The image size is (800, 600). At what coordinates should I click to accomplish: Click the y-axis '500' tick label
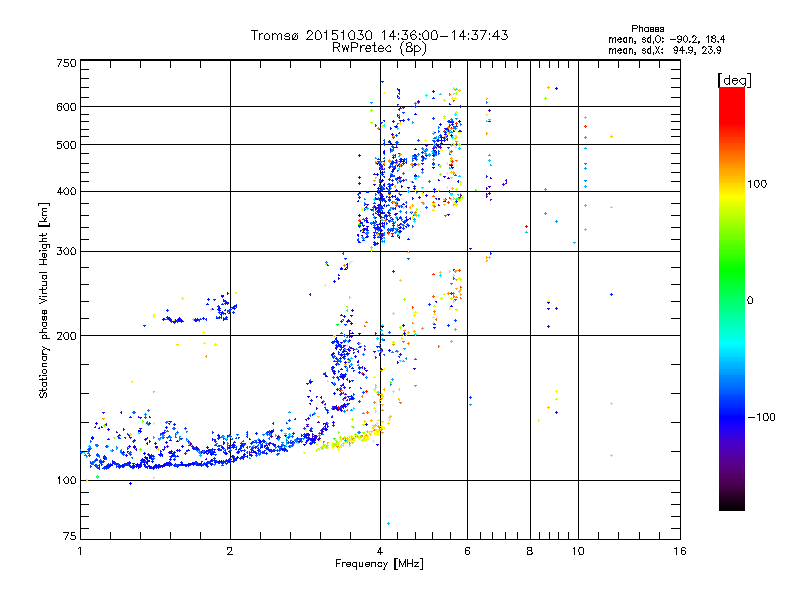coord(67,145)
